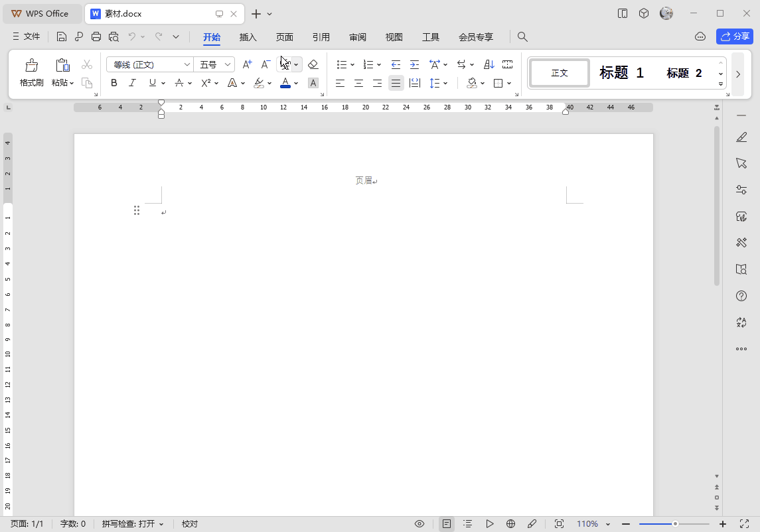
Task: Activate the superscript X² toggle
Action: pos(205,83)
